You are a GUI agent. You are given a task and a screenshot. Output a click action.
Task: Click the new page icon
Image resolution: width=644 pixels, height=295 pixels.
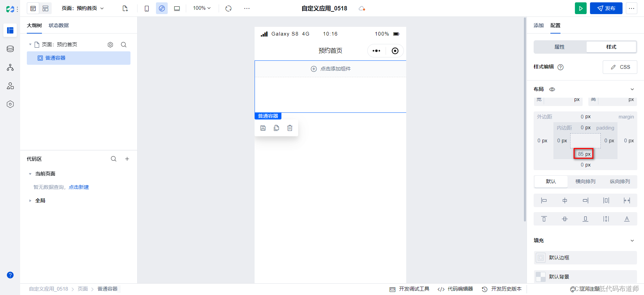[x=125, y=8]
